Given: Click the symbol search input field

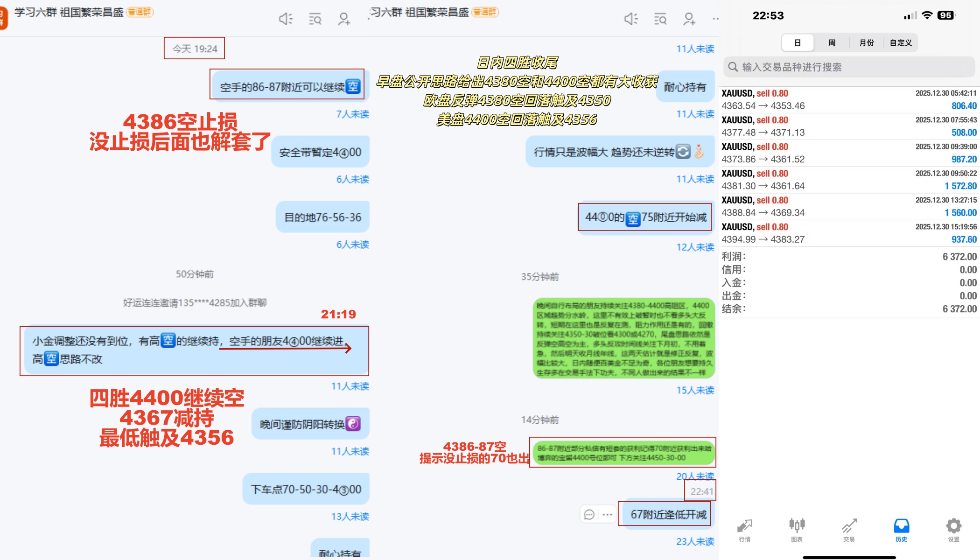Looking at the screenshot, I should [849, 67].
